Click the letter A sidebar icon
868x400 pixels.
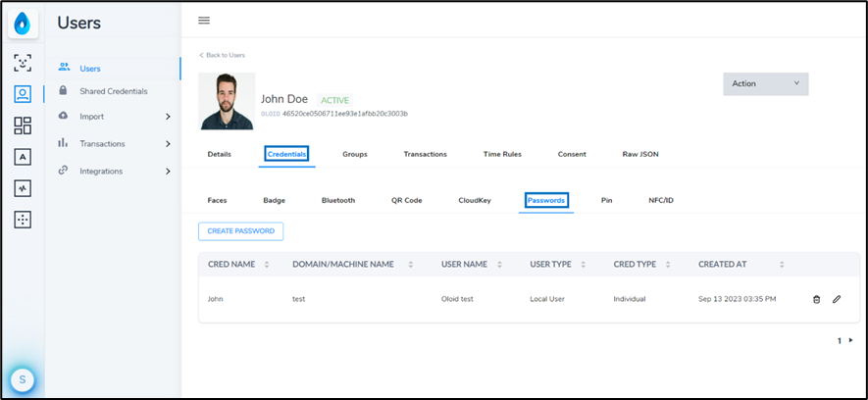(23, 157)
